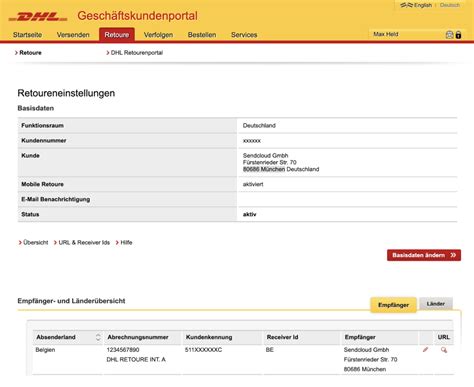Click the magnifier URL icon in Belgien row
Image resolution: width=474 pixels, height=387 pixels.
click(x=444, y=350)
